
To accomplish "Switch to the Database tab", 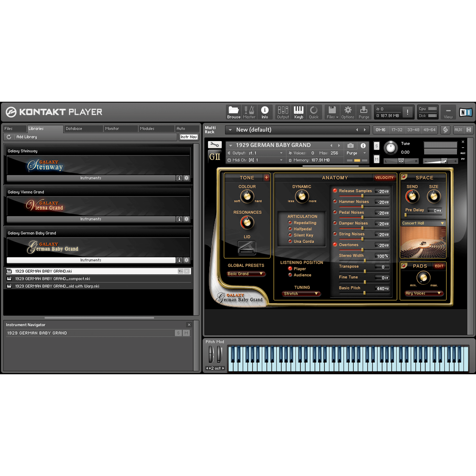I will pyautogui.click(x=74, y=128).
